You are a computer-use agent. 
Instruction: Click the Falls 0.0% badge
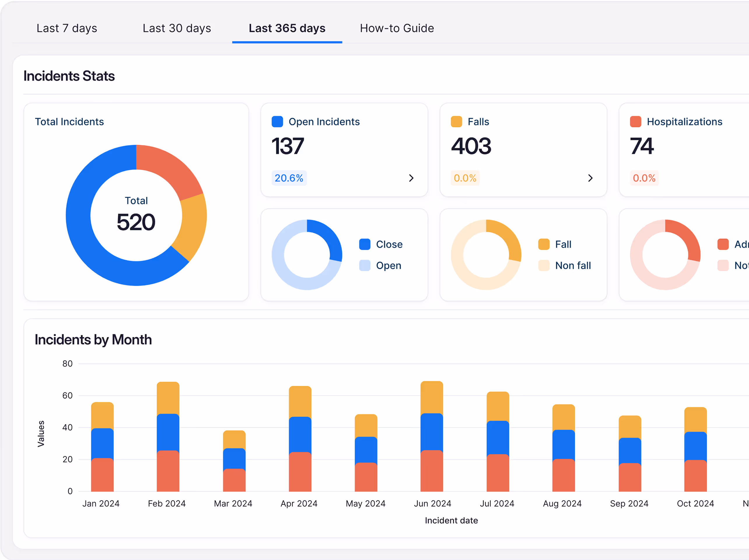click(x=465, y=178)
